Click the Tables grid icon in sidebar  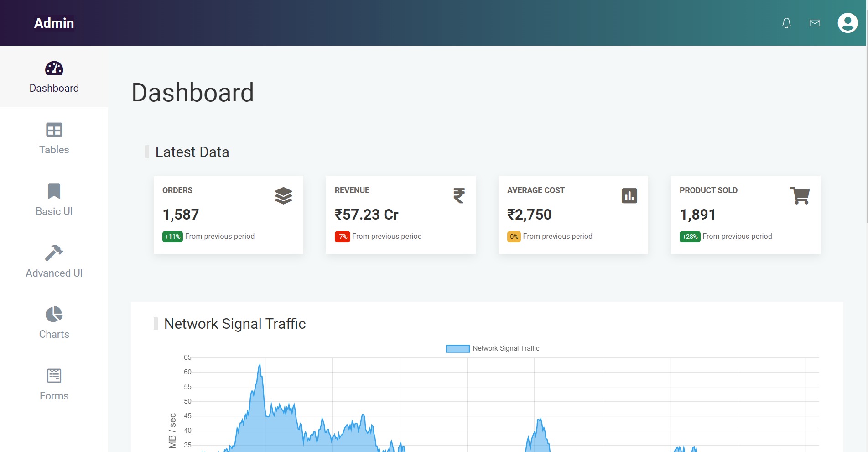pyautogui.click(x=54, y=130)
